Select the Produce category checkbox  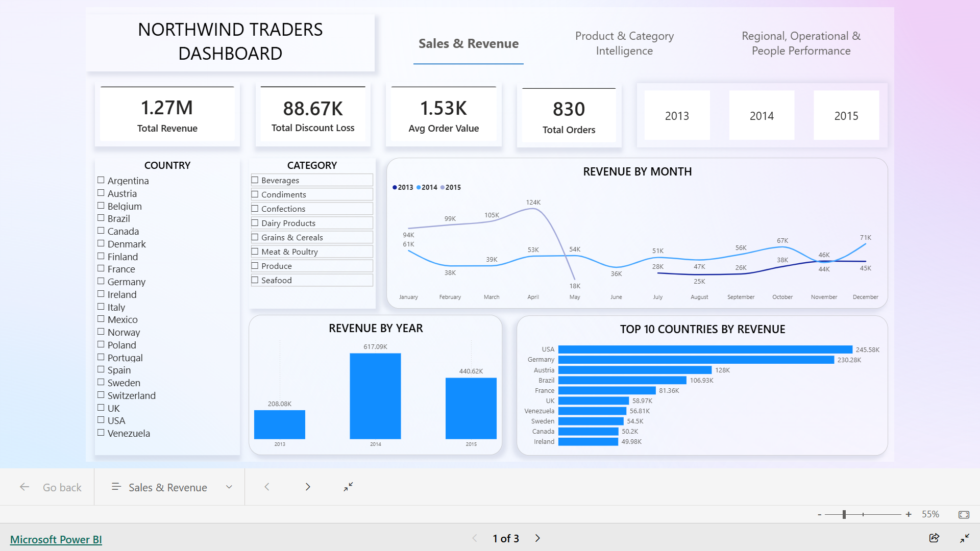pos(255,266)
